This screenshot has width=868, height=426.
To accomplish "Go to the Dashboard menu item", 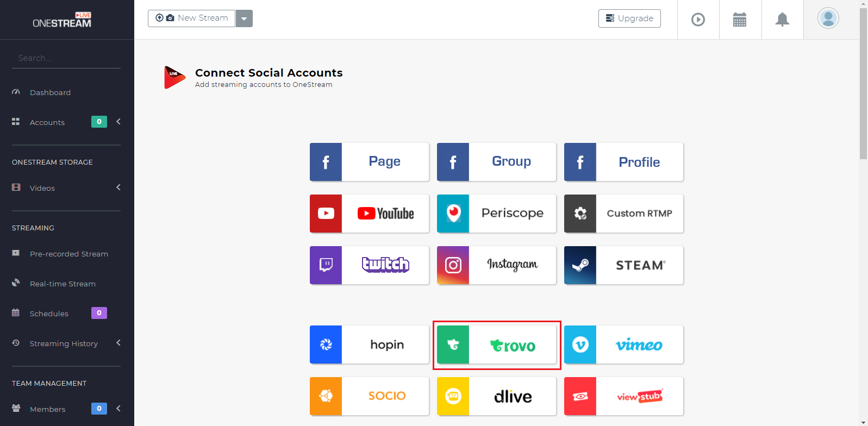I will click(50, 92).
